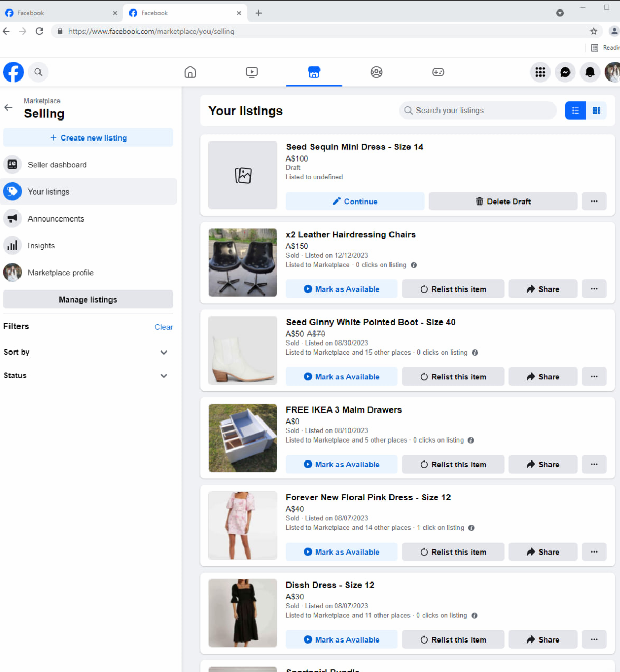Screen dimensions: 620x672
Task: Expand the Sort by filter
Action: tap(87, 352)
